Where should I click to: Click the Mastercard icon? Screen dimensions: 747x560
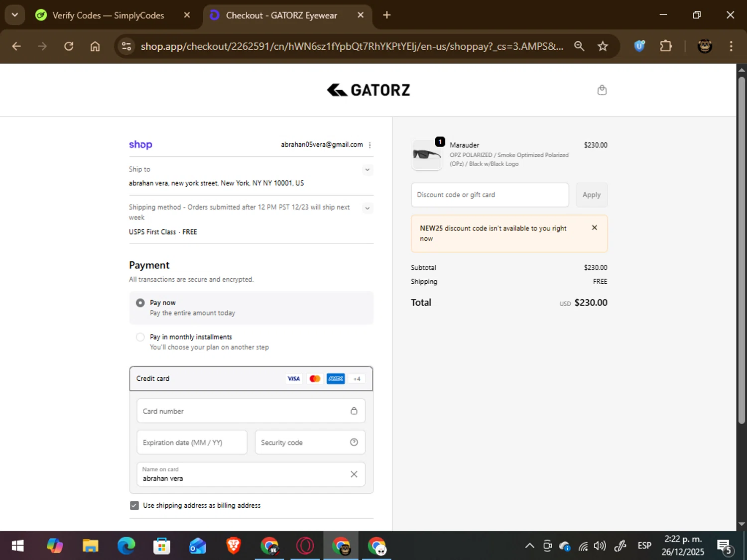(315, 379)
